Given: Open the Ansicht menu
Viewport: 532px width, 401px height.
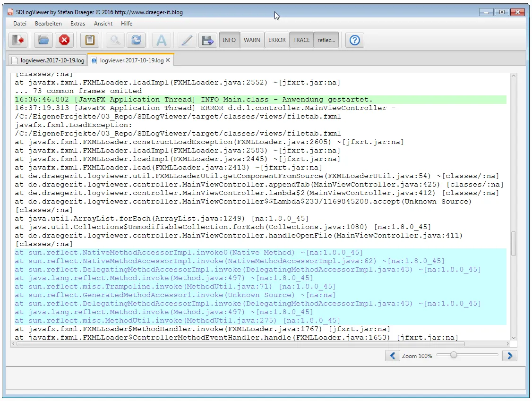Looking at the screenshot, I should tap(103, 23).
